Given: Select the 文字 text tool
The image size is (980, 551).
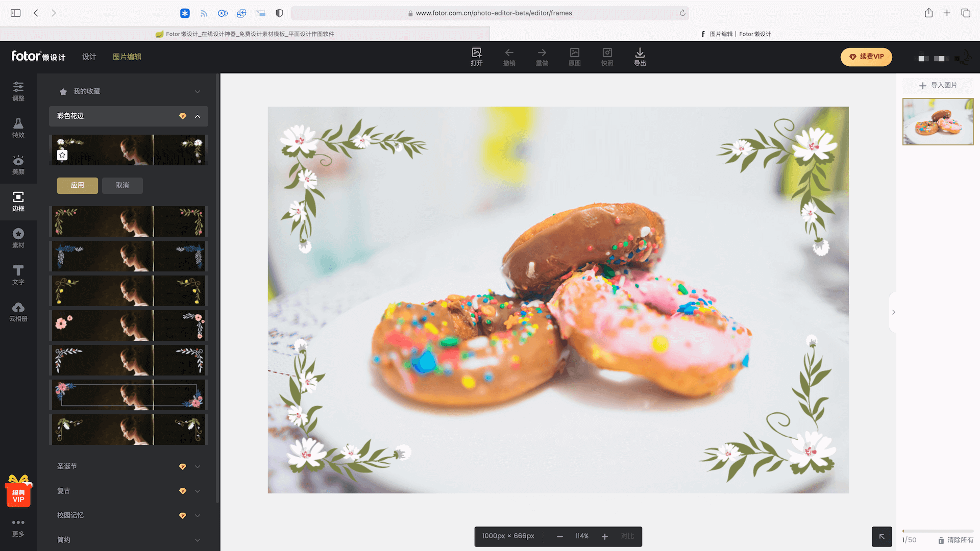Looking at the screenshot, I should coord(18,274).
